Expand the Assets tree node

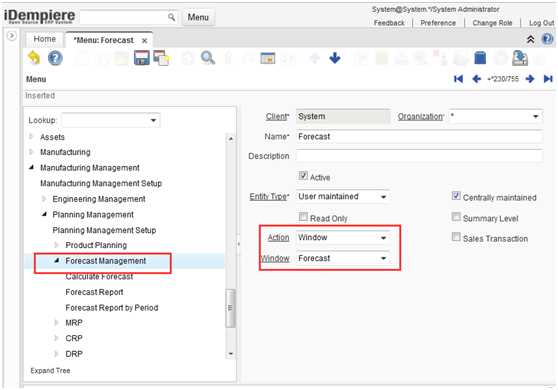click(x=31, y=137)
